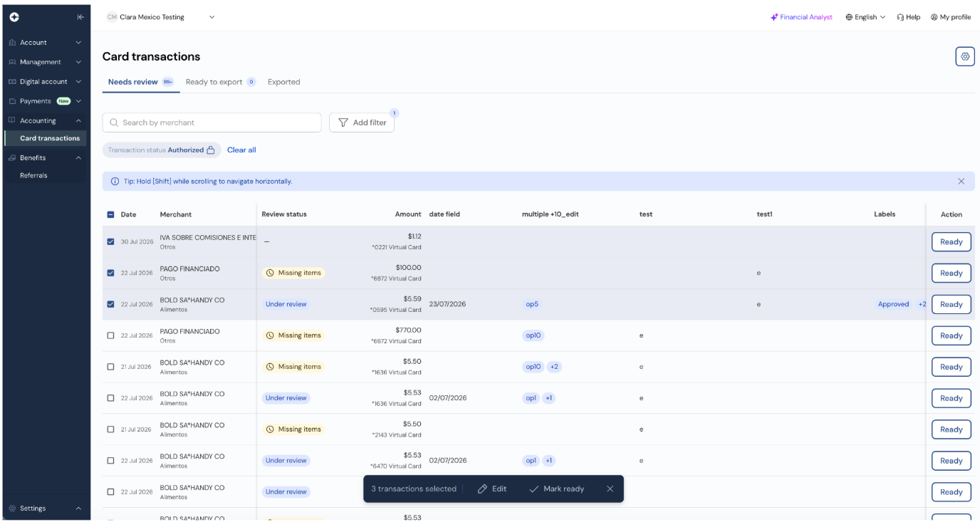The image size is (980, 527).
Task: Switch to the Exported tab
Action: [x=284, y=82]
